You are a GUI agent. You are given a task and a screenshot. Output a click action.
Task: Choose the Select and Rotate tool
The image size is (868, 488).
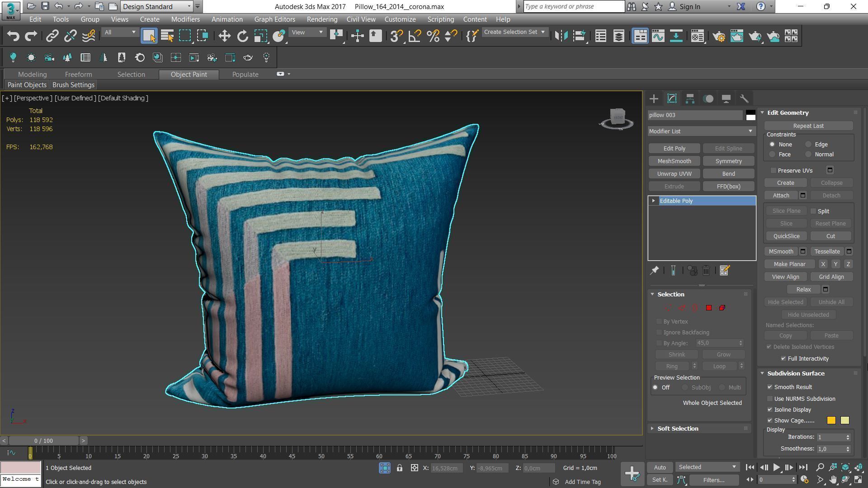(243, 36)
